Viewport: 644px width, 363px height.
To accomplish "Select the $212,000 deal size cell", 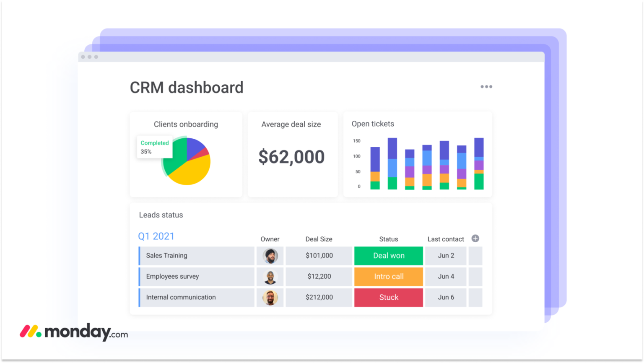I will [319, 298].
